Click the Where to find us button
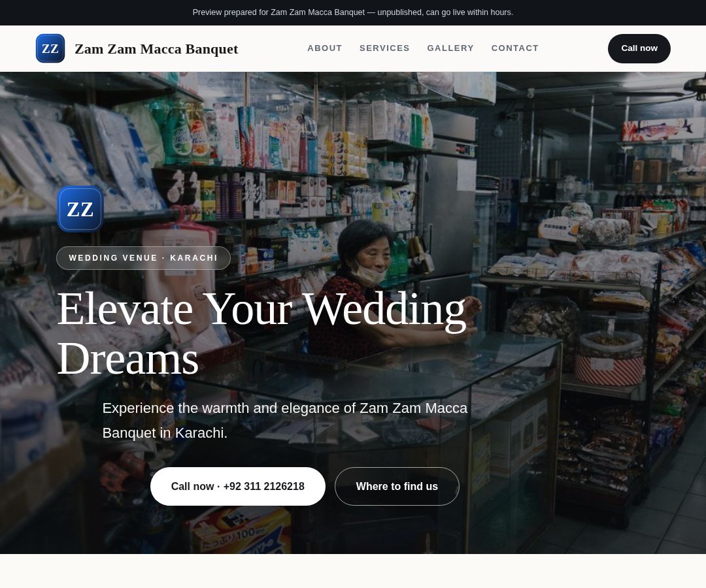 [397, 486]
